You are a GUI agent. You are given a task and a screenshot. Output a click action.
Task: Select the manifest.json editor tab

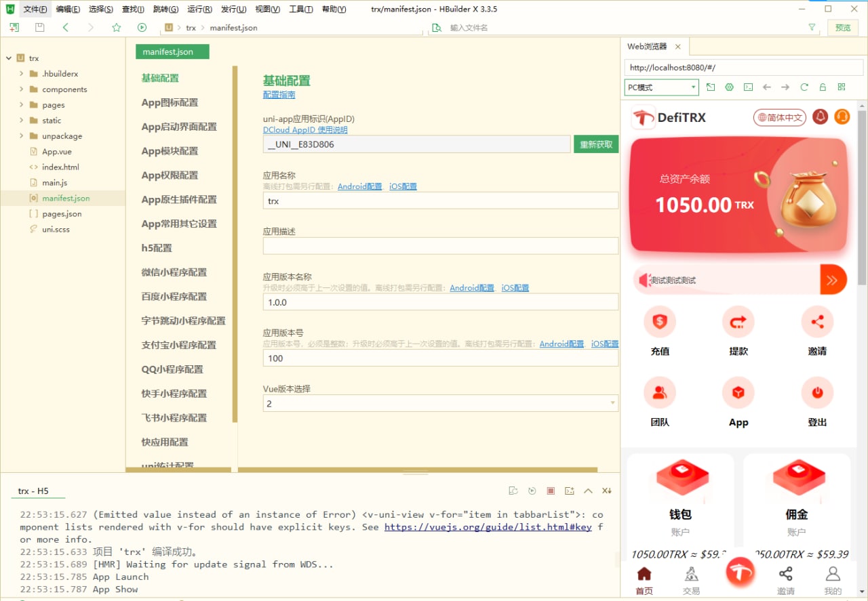[172, 51]
